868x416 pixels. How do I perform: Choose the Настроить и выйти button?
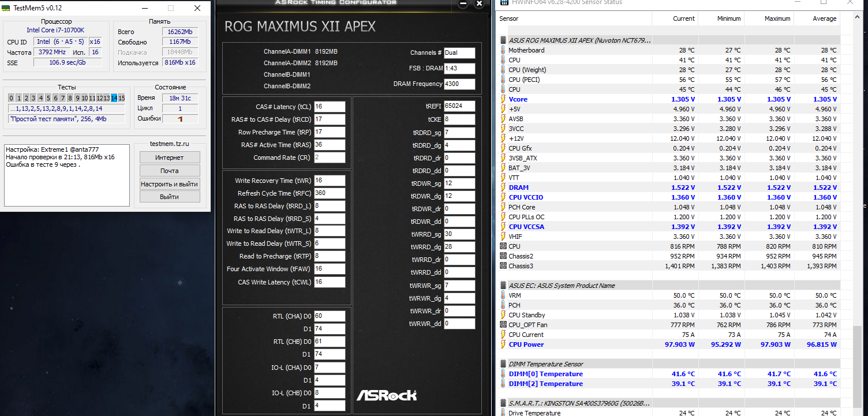point(170,184)
